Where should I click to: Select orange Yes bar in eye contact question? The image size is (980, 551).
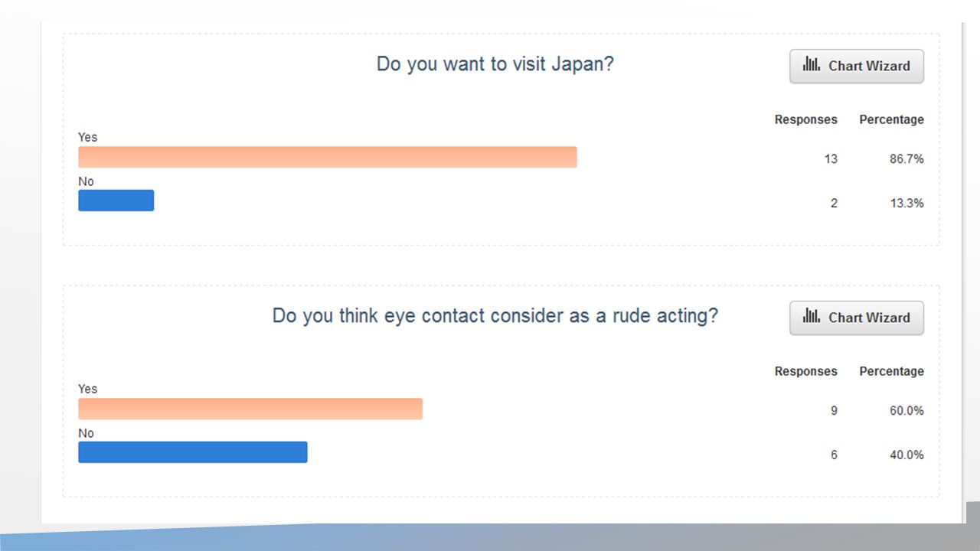(250, 409)
